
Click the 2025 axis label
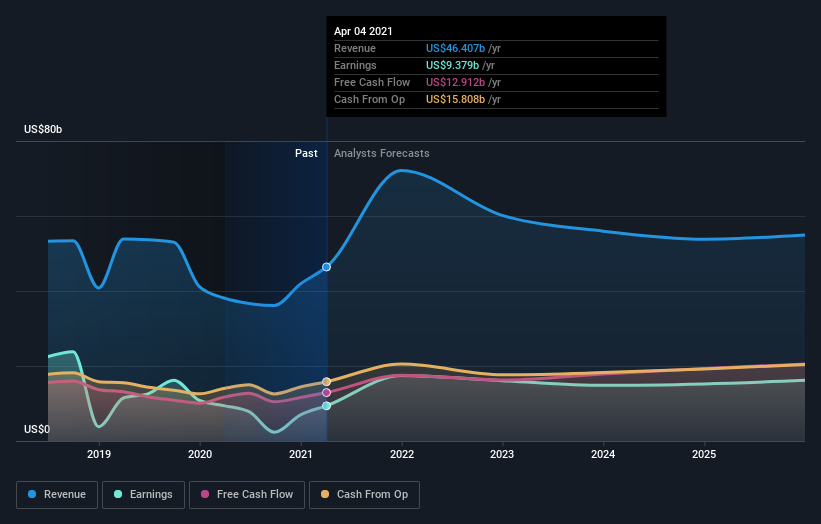[704, 454]
